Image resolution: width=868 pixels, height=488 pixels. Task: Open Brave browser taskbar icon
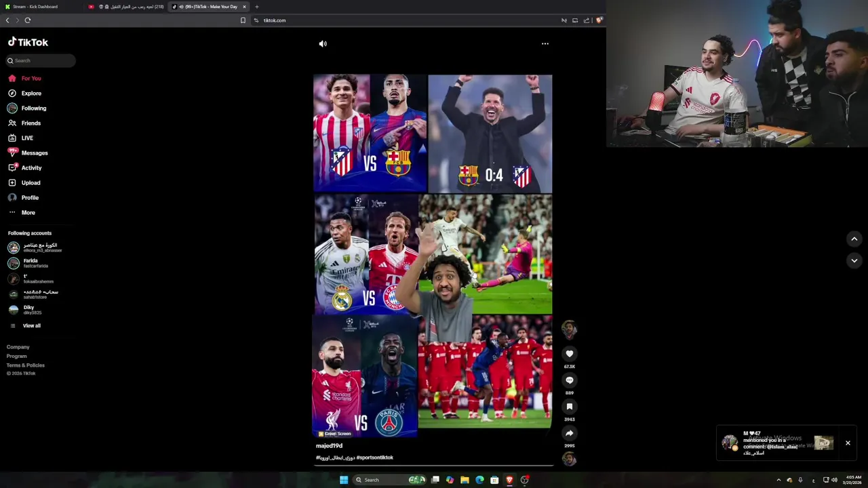(x=509, y=480)
